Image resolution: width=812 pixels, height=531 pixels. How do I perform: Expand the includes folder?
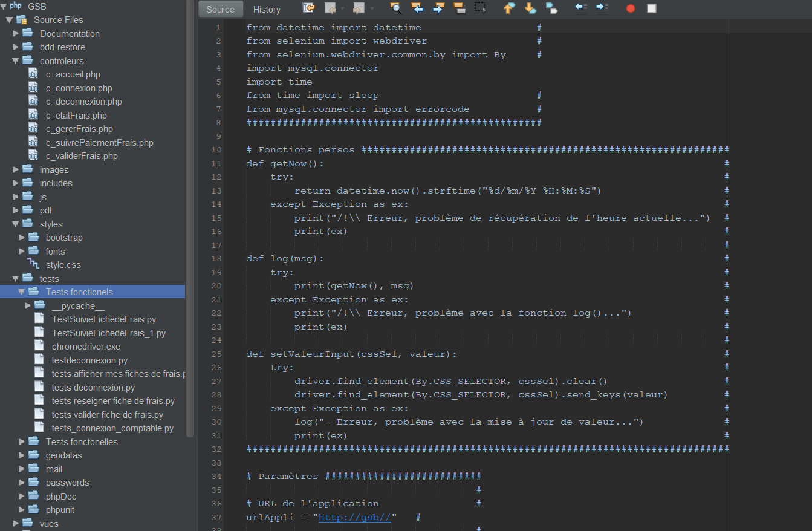point(15,183)
